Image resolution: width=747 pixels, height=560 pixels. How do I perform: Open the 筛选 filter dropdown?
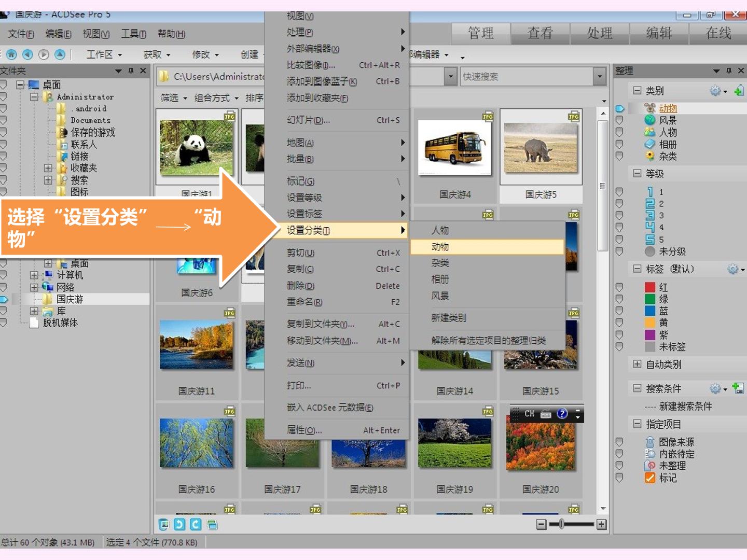(173, 97)
